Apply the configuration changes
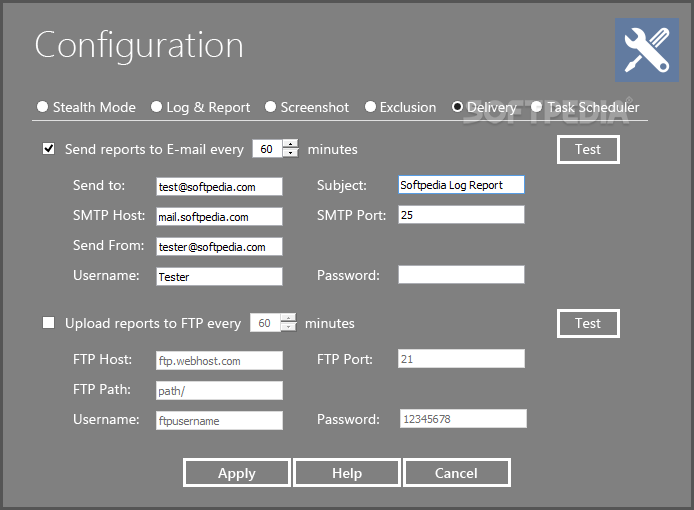Image resolution: width=694 pixels, height=510 pixels. [x=237, y=473]
